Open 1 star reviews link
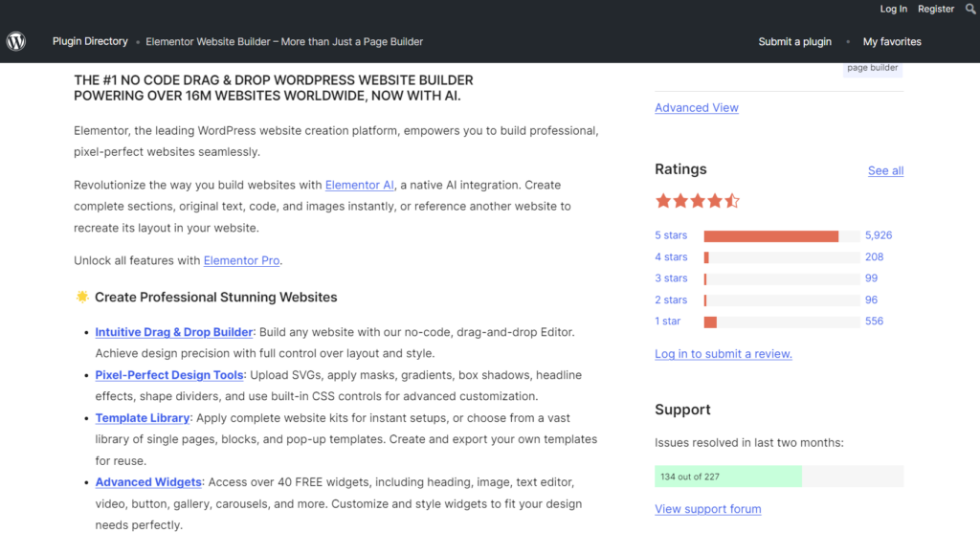Image resolution: width=980 pixels, height=533 pixels. click(667, 322)
